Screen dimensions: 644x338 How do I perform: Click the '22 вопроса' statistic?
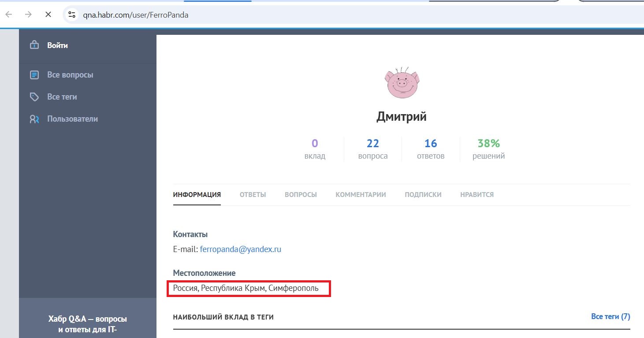372,149
